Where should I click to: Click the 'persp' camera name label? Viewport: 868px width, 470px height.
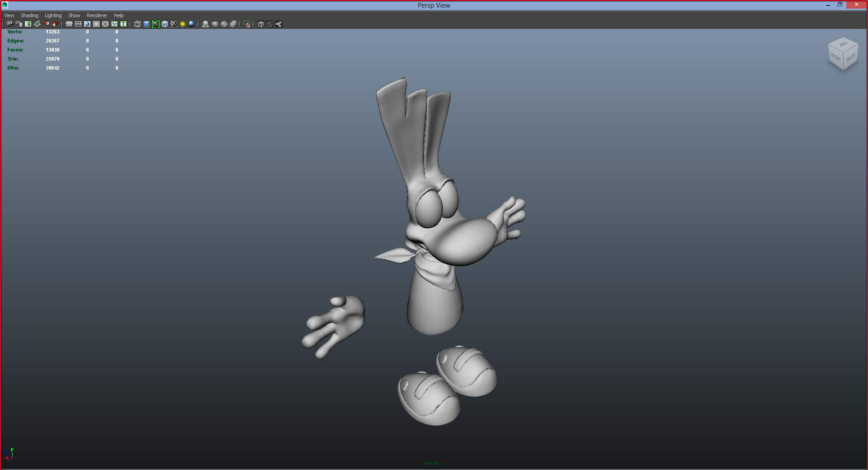pos(432,463)
